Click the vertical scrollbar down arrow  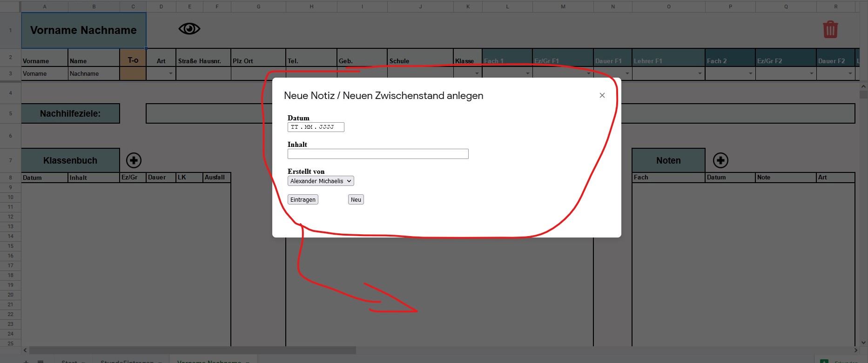tap(864, 343)
